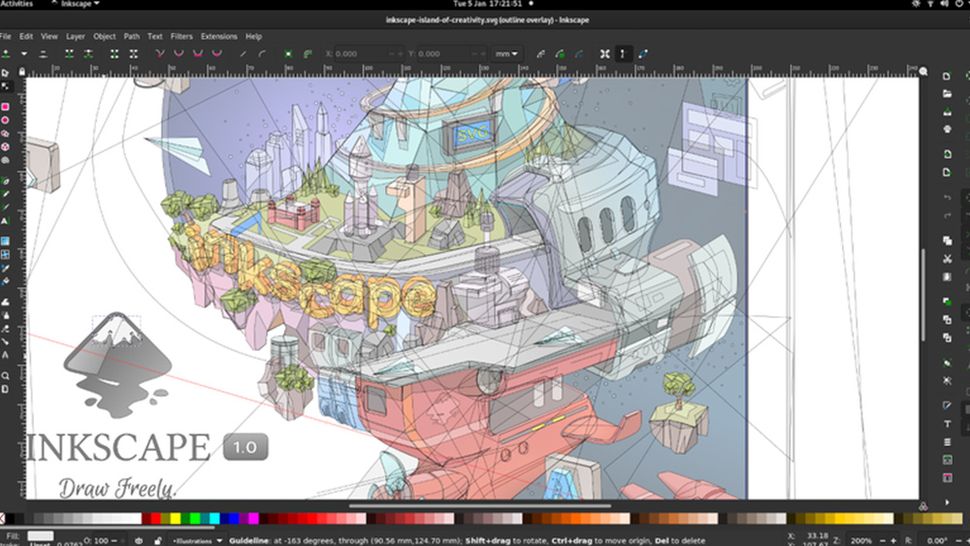The image size is (970, 546).
Task: Click the Join selected nodes icon
Action: coord(69,54)
